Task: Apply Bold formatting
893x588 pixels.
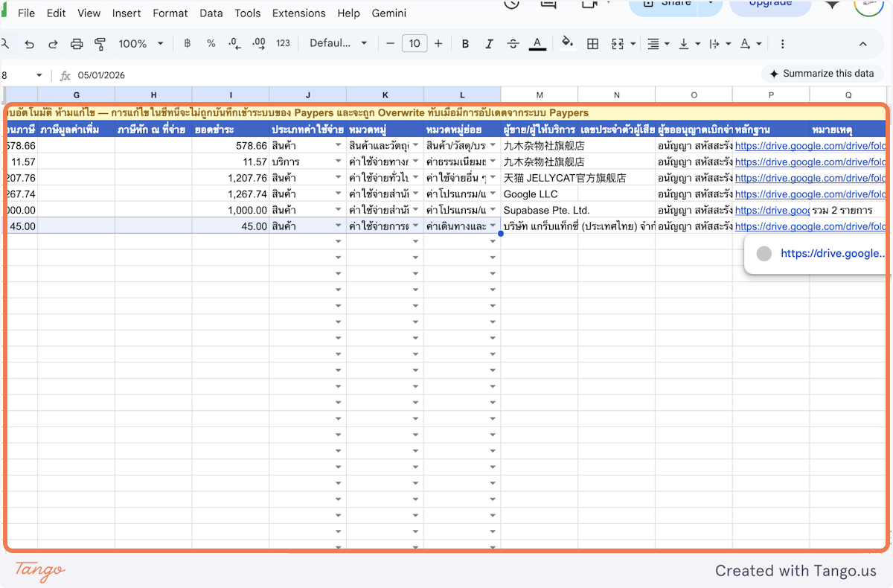Action: [465, 44]
